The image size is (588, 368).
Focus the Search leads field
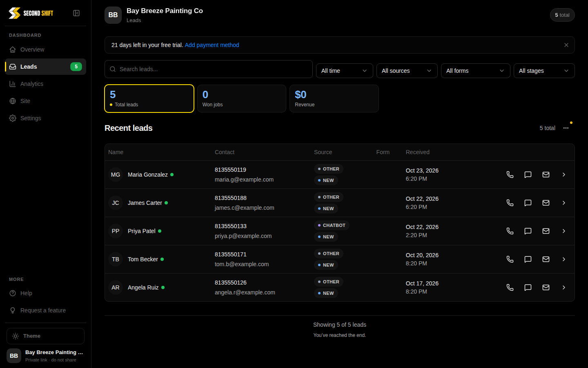coord(209,69)
